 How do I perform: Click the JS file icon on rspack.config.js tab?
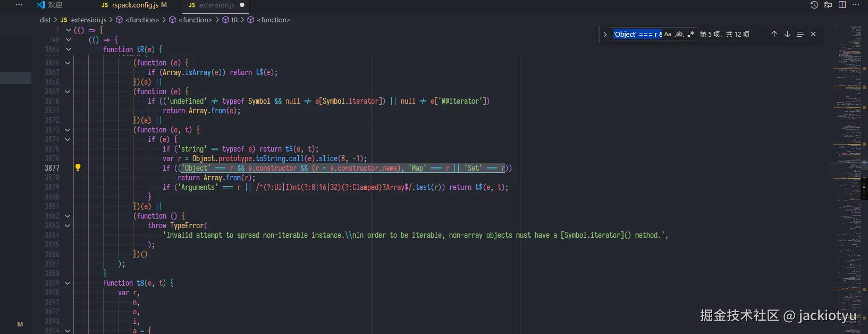(x=105, y=5)
